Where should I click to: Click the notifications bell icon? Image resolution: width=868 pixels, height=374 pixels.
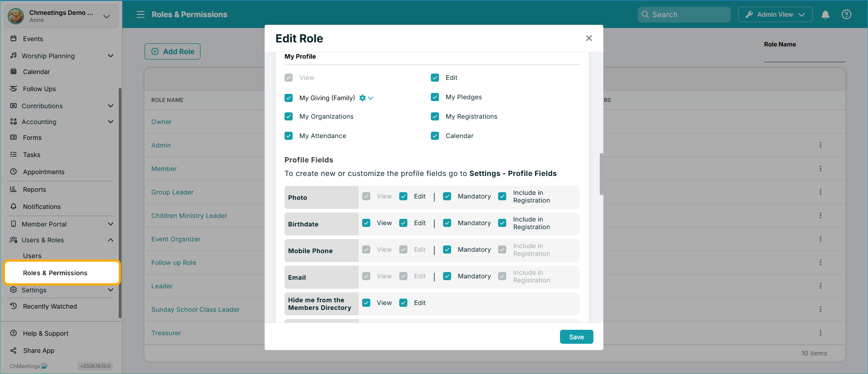coord(826,14)
